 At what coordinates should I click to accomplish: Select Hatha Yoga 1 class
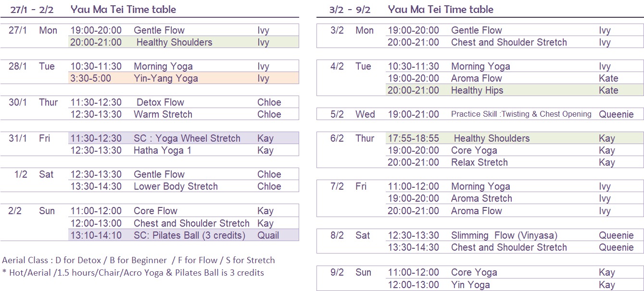pos(162,150)
